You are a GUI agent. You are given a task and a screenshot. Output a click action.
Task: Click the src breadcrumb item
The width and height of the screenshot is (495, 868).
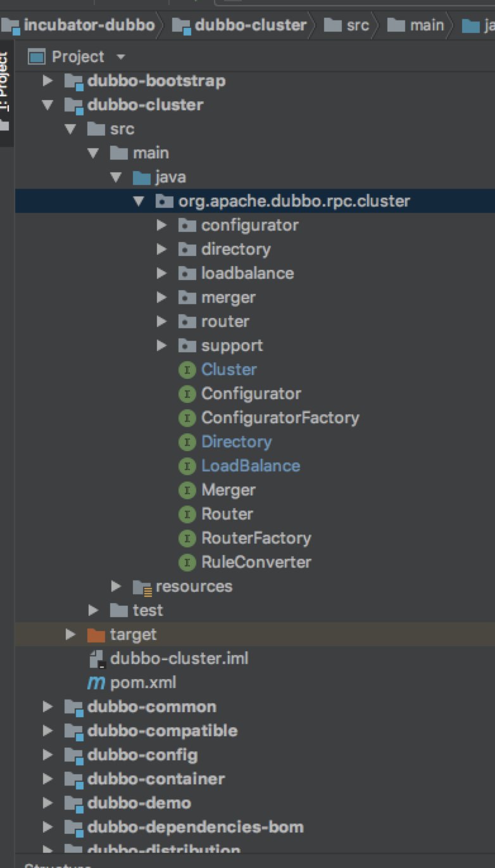pos(358,25)
